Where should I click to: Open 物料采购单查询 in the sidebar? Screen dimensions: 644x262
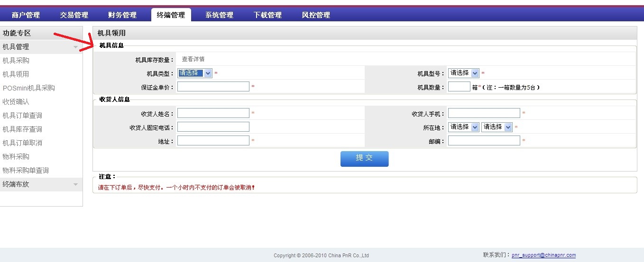(x=26, y=171)
